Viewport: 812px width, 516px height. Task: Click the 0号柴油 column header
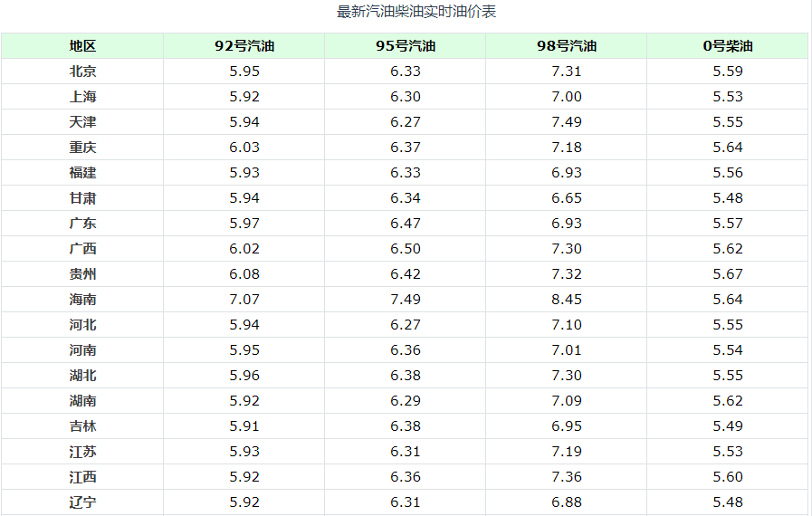(x=728, y=46)
